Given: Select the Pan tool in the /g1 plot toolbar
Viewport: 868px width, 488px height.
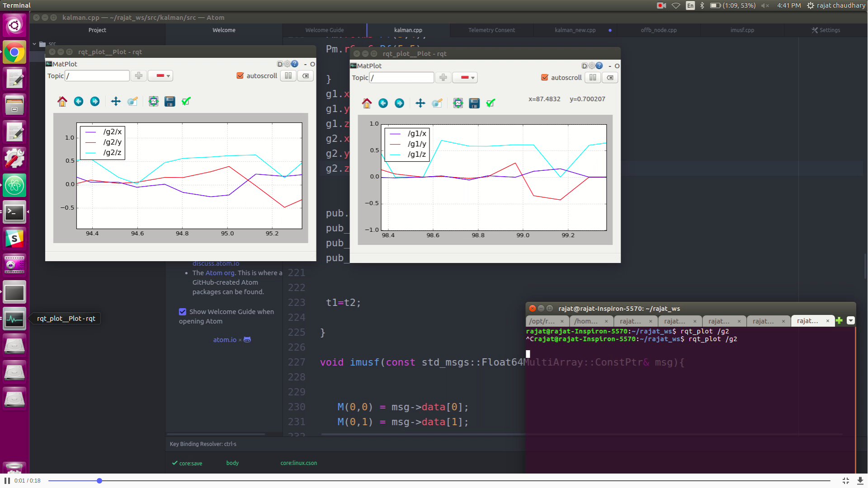Looking at the screenshot, I should (420, 103).
